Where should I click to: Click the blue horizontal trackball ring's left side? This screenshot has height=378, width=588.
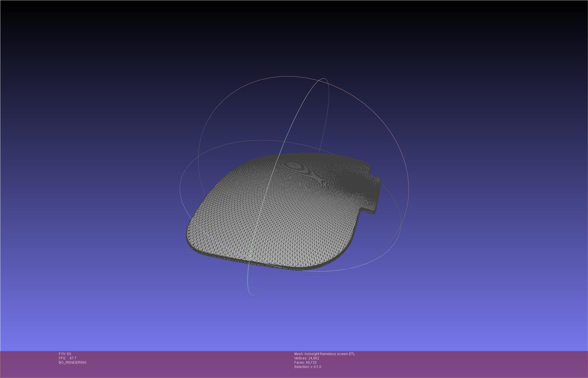[x=180, y=189]
